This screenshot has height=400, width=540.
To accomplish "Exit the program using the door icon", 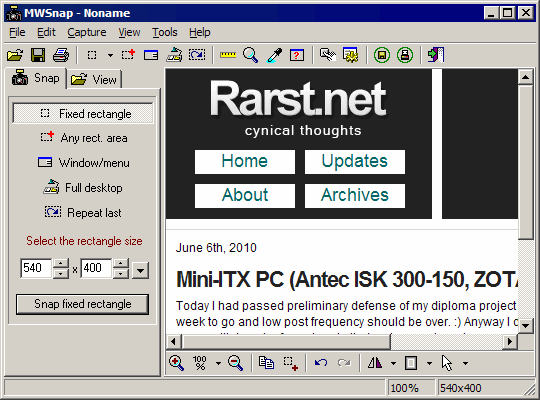I will click(x=436, y=55).
